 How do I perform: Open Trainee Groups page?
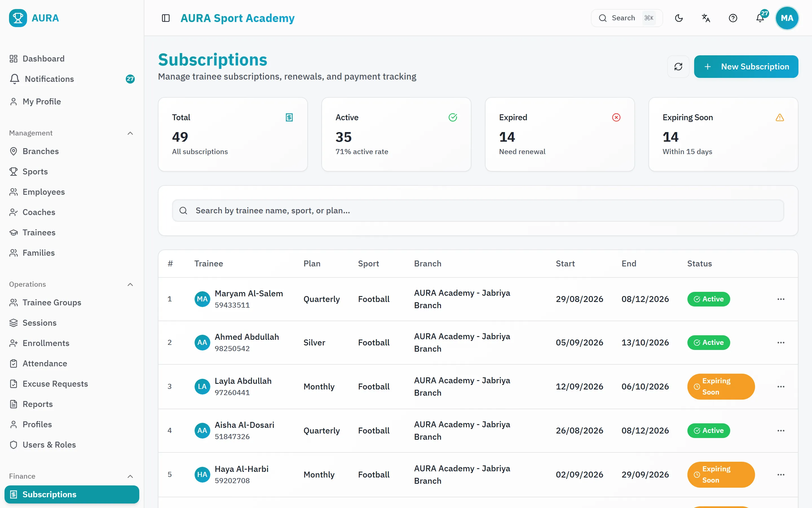tap(72, 302)
